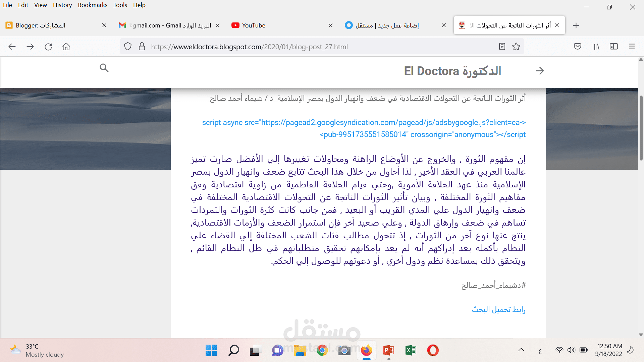Click the address bar URL field
The height and width of the screenshot is (362, 644).
coord(322,47)
